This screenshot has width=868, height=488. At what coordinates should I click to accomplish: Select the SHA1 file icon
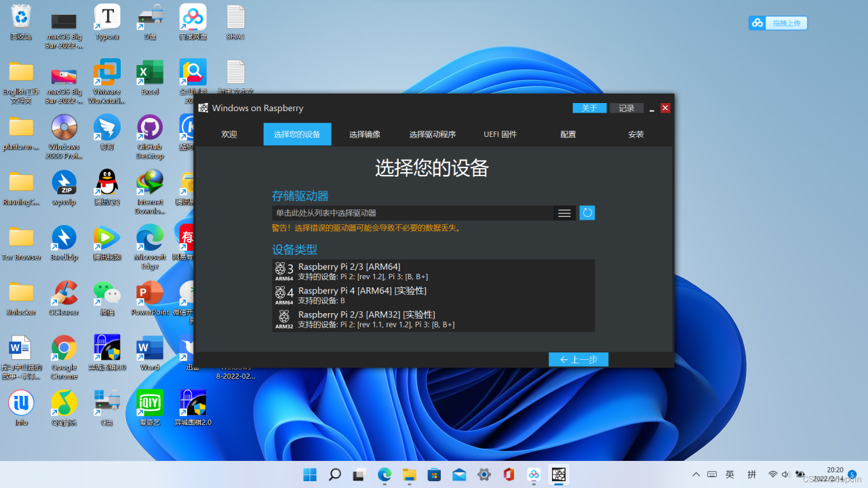pyautogui.click(x=235, y=22)
